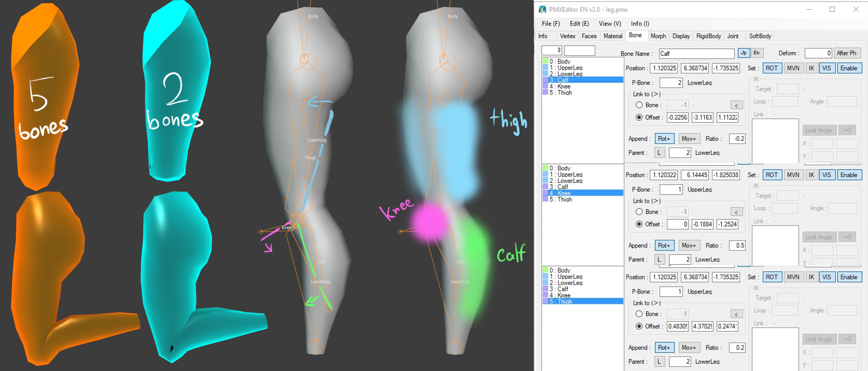Viewport: 868px width, 371px height.
Task: Choose Offset link radio in Thigh panel
Action: coord(638,326)
